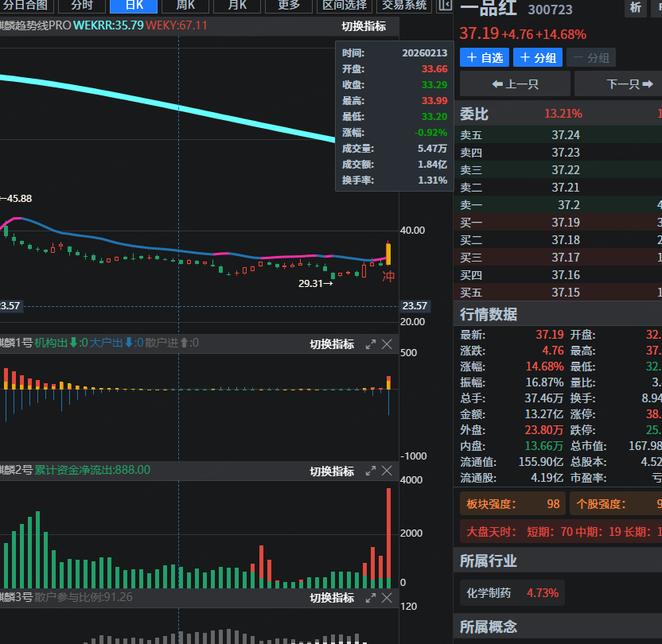The width and height of the screenshot is (662, 644).
Task: Maximize the 麒麟1号 indicator panel
Action: (x=371, y=344)
